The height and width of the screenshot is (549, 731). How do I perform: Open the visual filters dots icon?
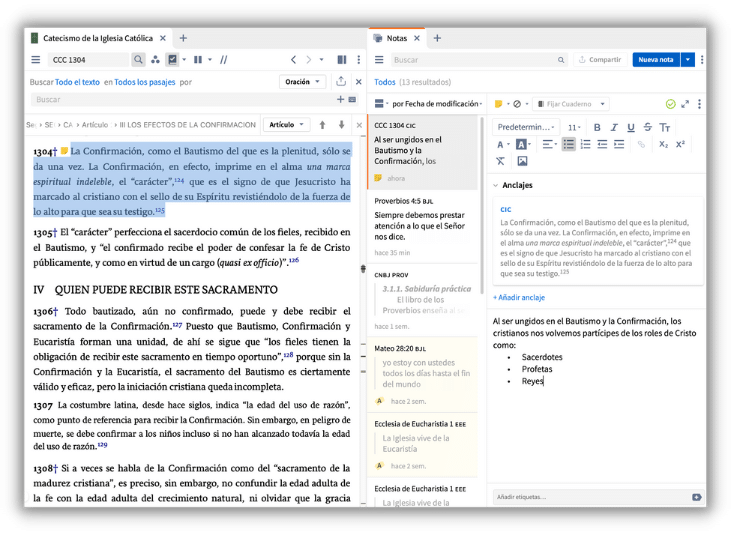point(155,60)
